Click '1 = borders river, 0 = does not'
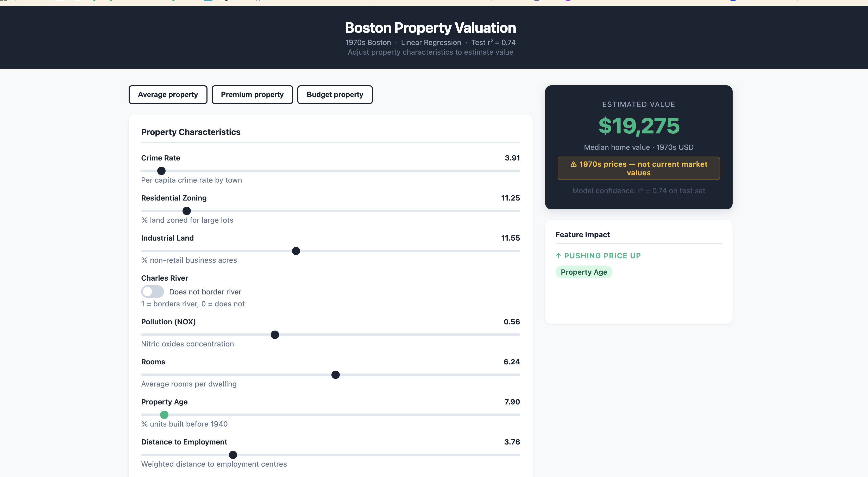This screenshot has height=477, width=868. click(x=193, y=304)
